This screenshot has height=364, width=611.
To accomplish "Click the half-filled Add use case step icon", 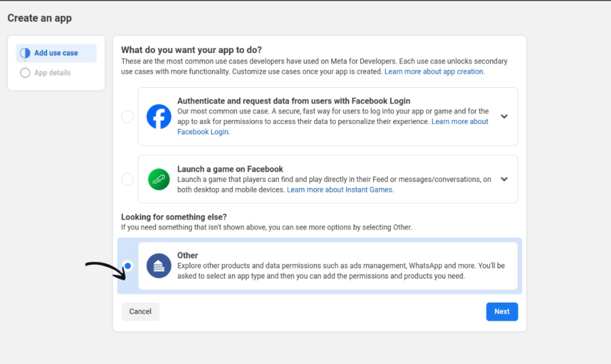I will point(25,53).
